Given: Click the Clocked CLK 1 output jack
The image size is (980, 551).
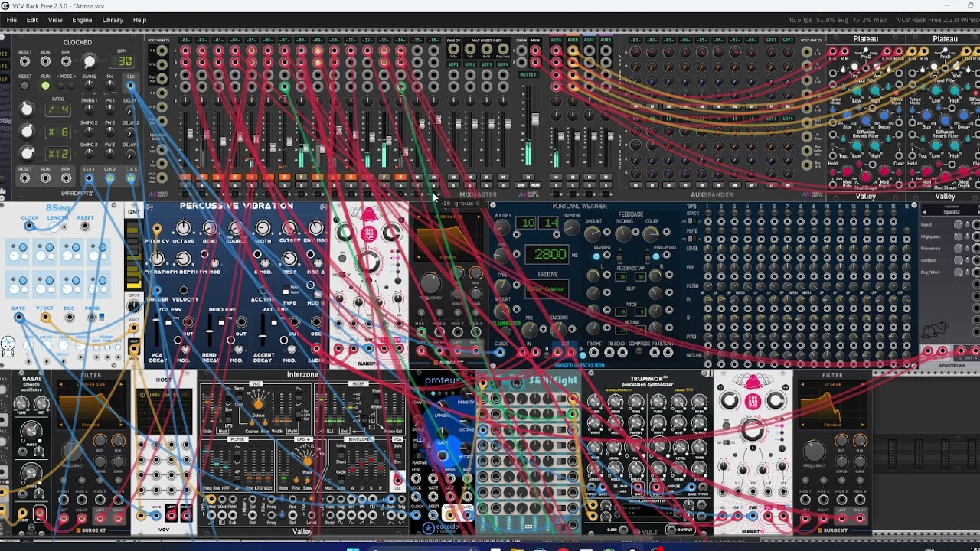Looking at the screenshot, I should [x=89, y=178].
